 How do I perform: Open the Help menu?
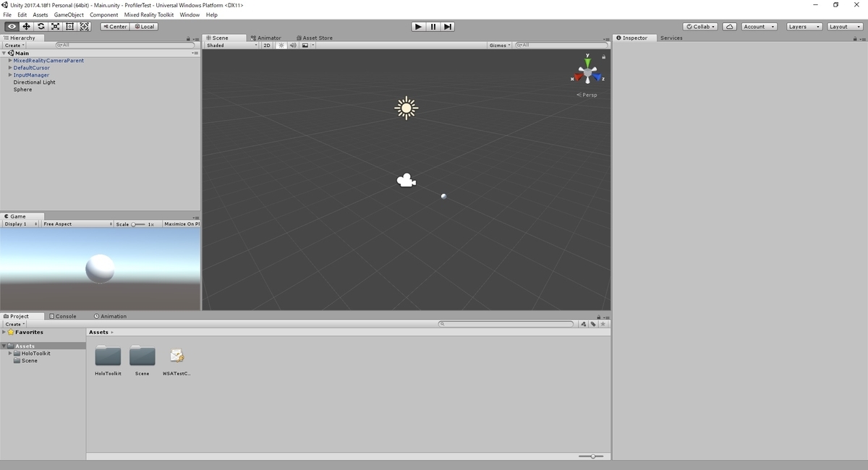(211, 14)
